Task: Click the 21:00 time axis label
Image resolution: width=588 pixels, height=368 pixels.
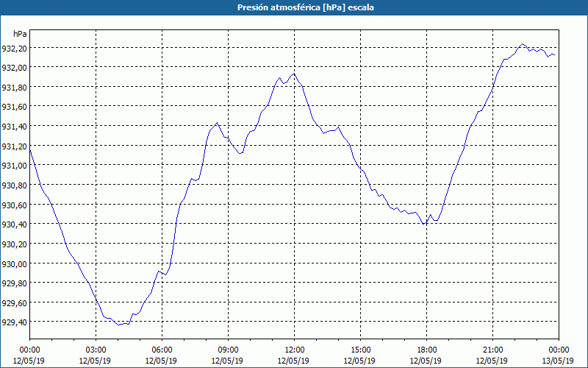Action: pyautogui.click(x=492, y=350)
